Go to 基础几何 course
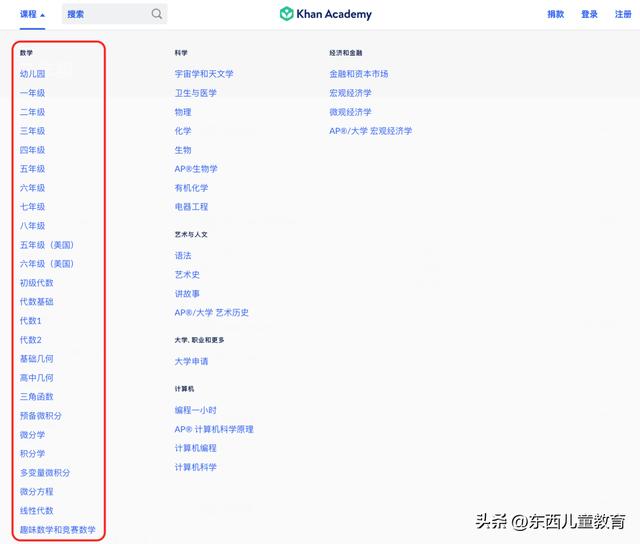The height and width of the screenshot is (544, 640). 37,359
